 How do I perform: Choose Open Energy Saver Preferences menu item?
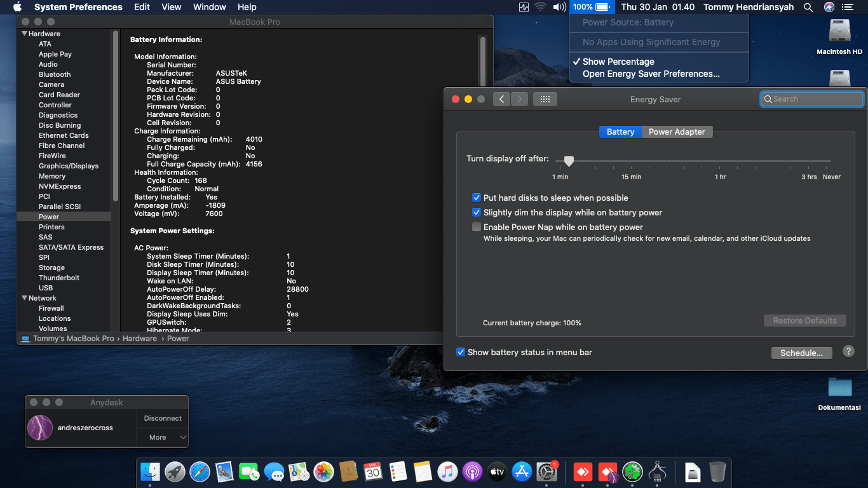click(651, 74)
